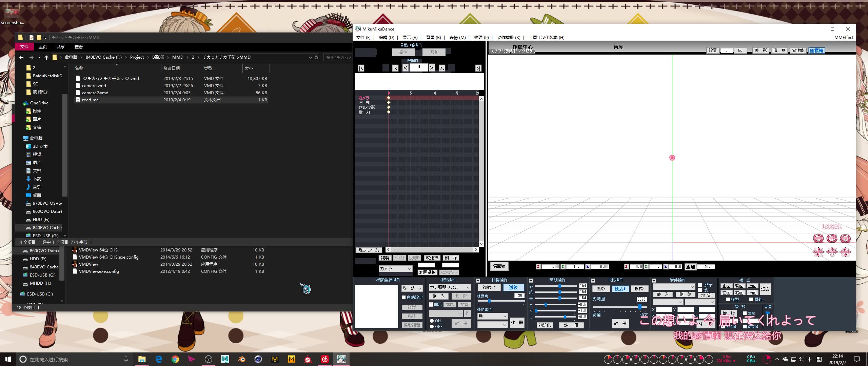This screenshot has height=366, width=868.
Task: Click 播放 play button
Action: pos(729,313)
